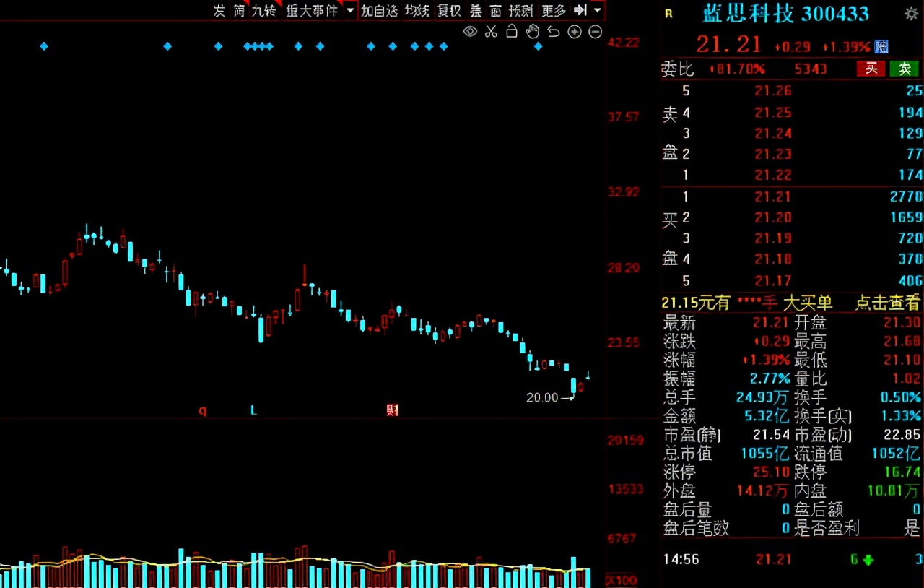Click the 开盘 value 21.30
Screen dimensions: 924x588
point(902,322)
